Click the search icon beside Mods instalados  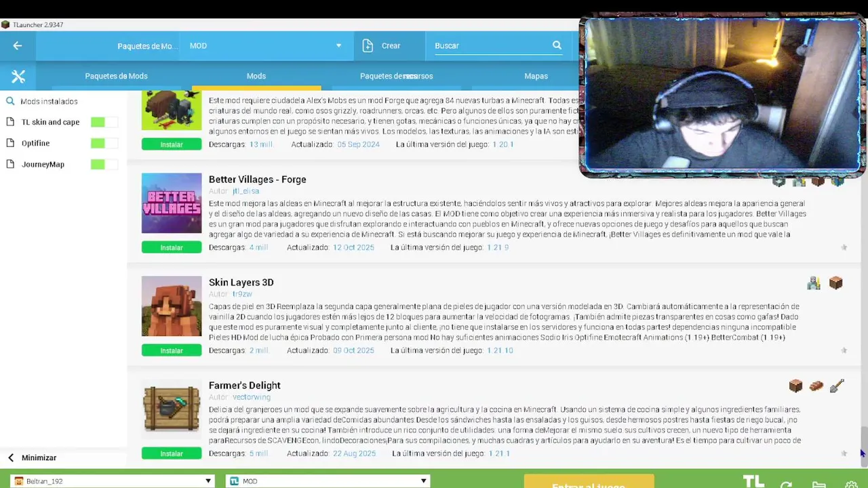tap(10, 101)
